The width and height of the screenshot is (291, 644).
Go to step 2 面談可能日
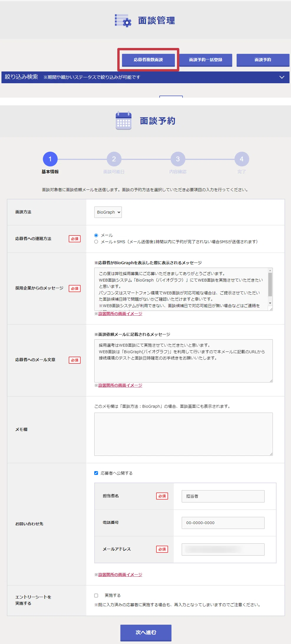point(114,159)
